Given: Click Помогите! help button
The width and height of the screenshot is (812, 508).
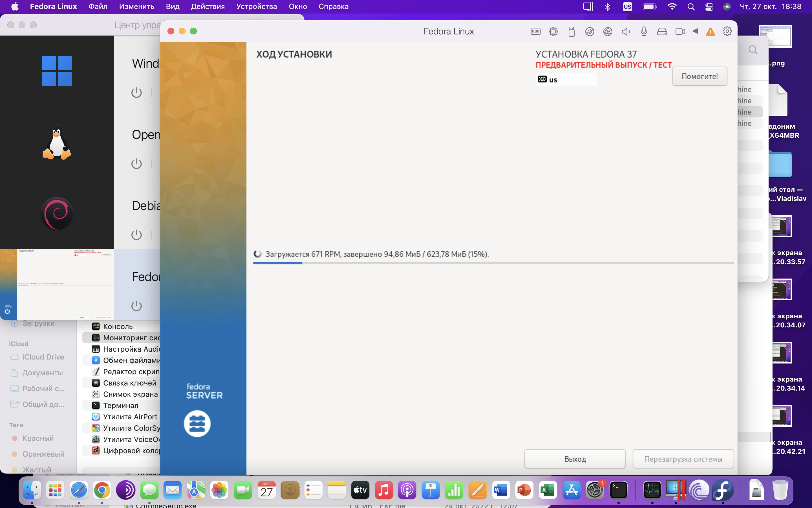Looking at the screenshot, I should tap(700, 76).
